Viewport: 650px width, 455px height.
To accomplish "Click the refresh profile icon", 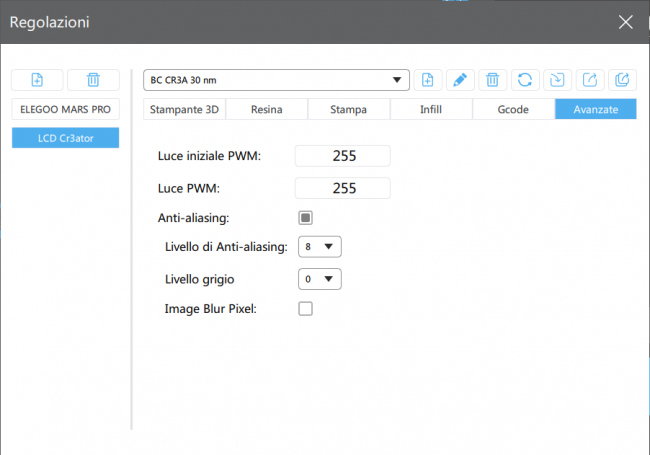I will (x=524, y=80).
